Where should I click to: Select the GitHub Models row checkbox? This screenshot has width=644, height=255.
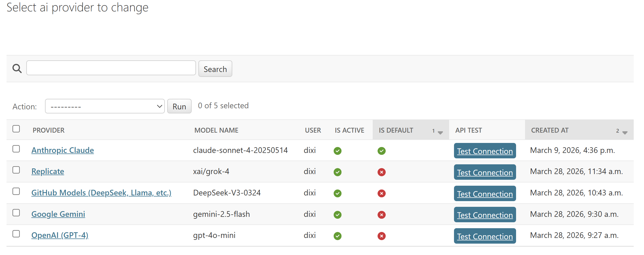16,191
